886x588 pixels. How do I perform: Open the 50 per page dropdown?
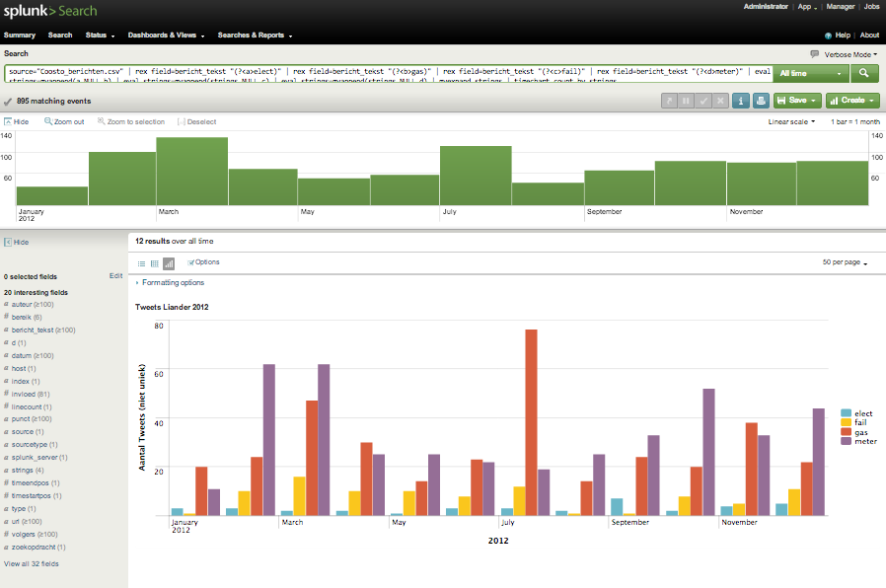845,263
